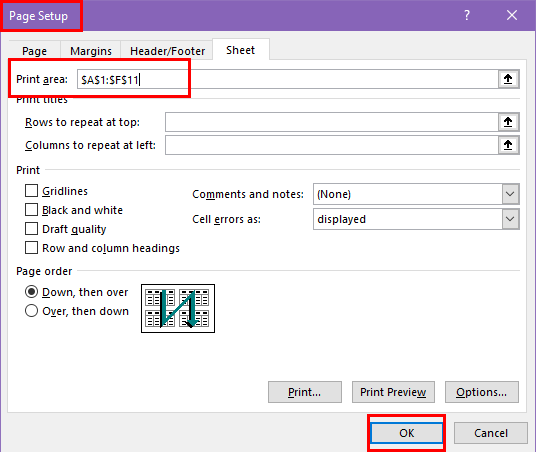Click the Rows to repeat at top field
Screen dimensions: 536x452
tap(332, 122)
